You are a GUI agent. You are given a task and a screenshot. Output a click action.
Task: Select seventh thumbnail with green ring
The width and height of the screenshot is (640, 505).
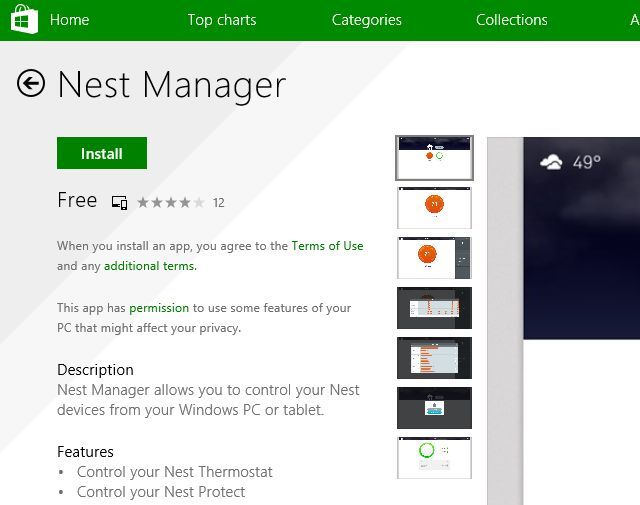point(434,458)
